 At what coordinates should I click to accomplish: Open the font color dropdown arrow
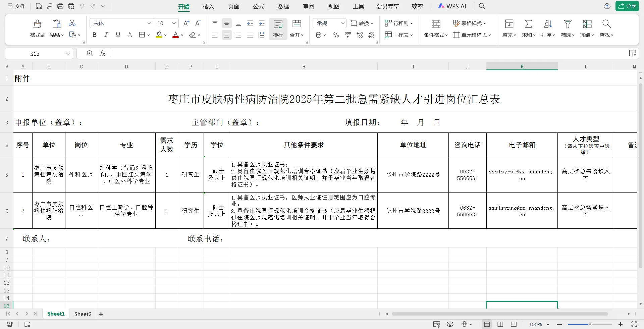(x=182, y=35)
